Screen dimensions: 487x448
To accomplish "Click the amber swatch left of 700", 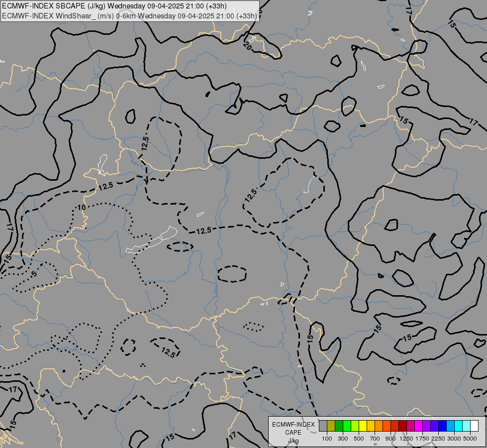I will pos(371,426).
